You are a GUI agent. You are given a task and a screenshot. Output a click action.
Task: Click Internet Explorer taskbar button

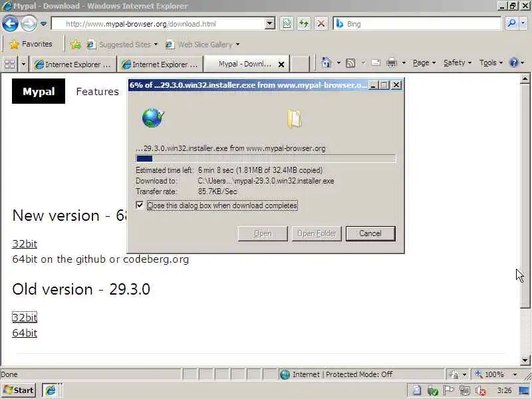tap(51, 390)
